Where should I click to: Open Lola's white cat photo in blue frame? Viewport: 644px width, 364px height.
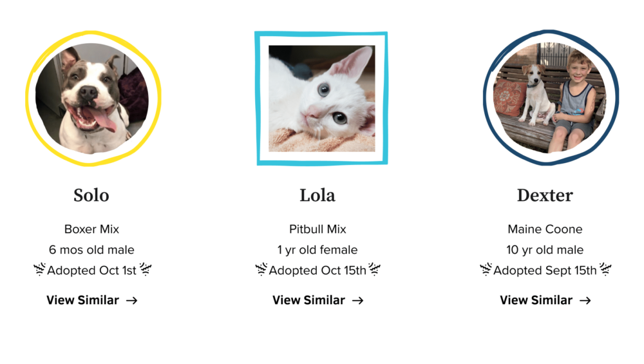pos(321,98)
